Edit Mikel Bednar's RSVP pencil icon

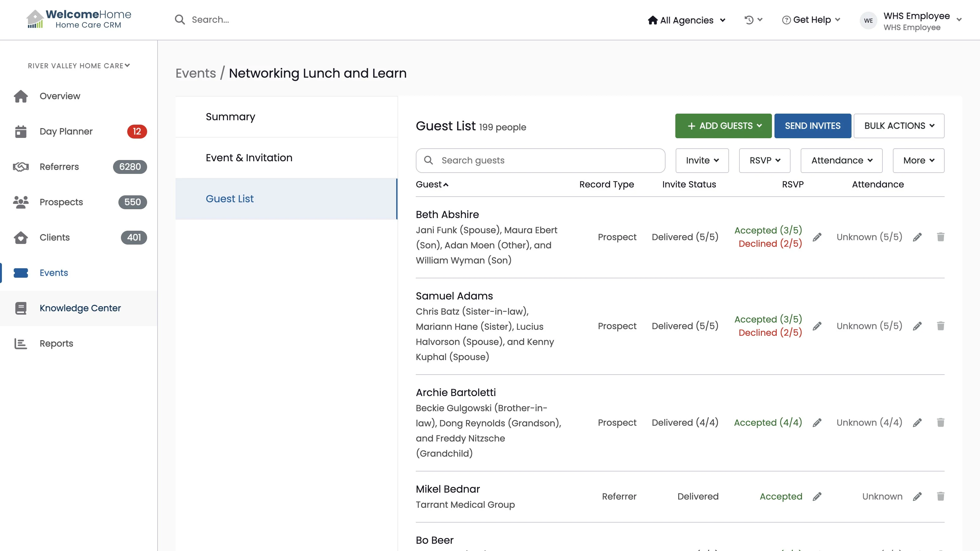(817, 496)
